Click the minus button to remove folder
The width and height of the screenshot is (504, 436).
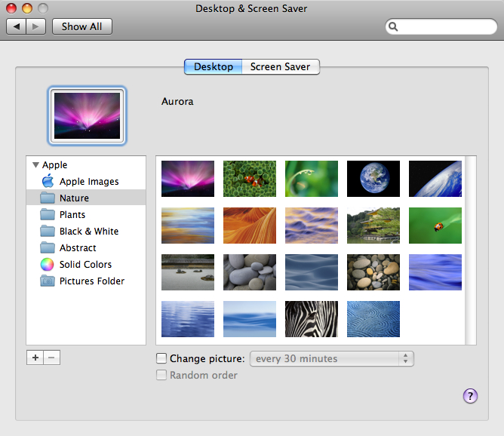pyautogui.click(x=52, y=358)
